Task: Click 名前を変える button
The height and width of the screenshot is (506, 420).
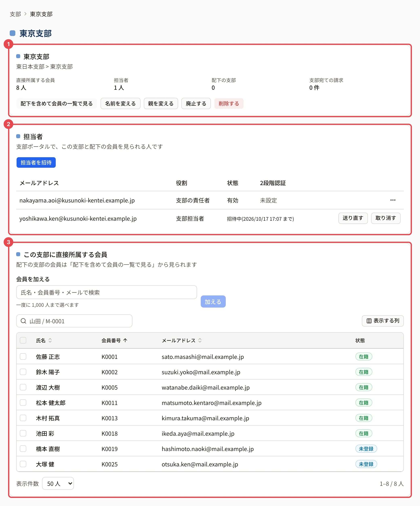Action: 120,104
